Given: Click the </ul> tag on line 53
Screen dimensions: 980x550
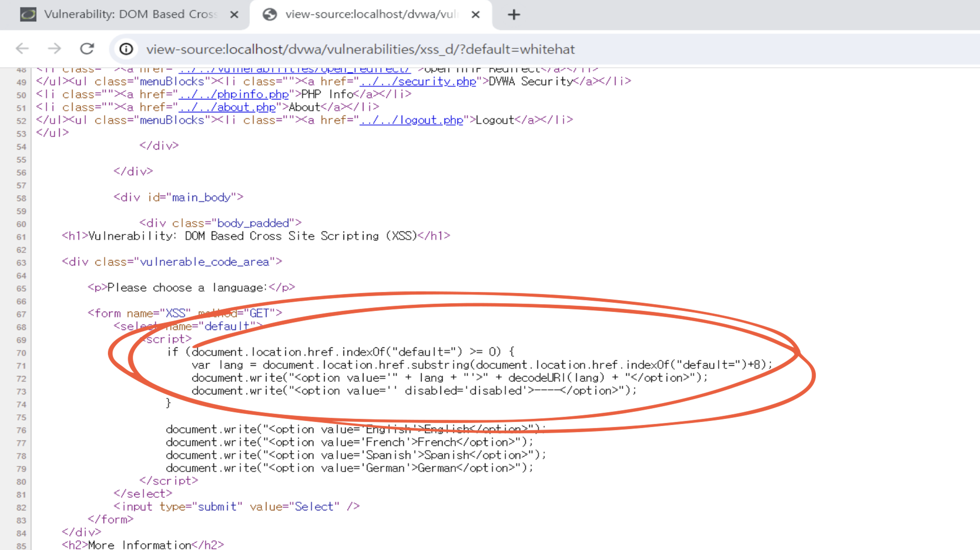Looking at the screenshot, I should pos(52,133).
